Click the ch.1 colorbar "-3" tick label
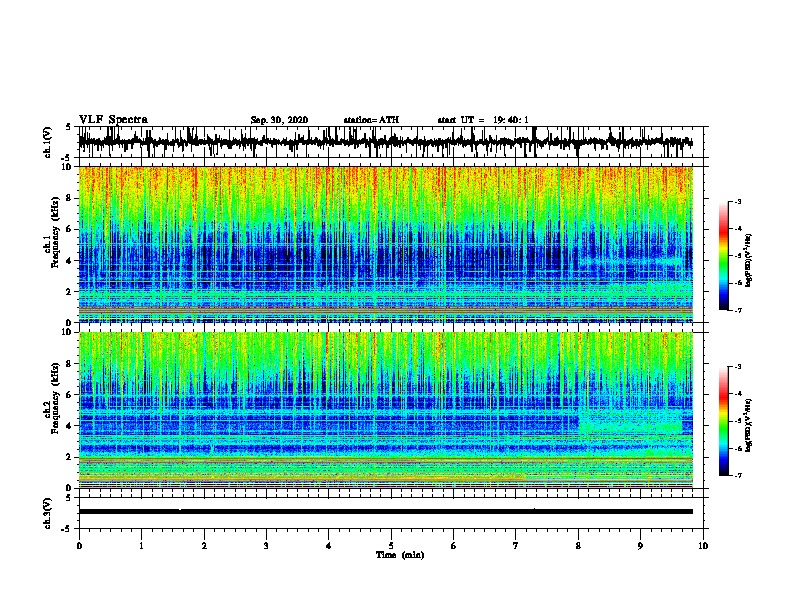Image resolution: width=792 pixels, height=612 pixels. [738, 201]
